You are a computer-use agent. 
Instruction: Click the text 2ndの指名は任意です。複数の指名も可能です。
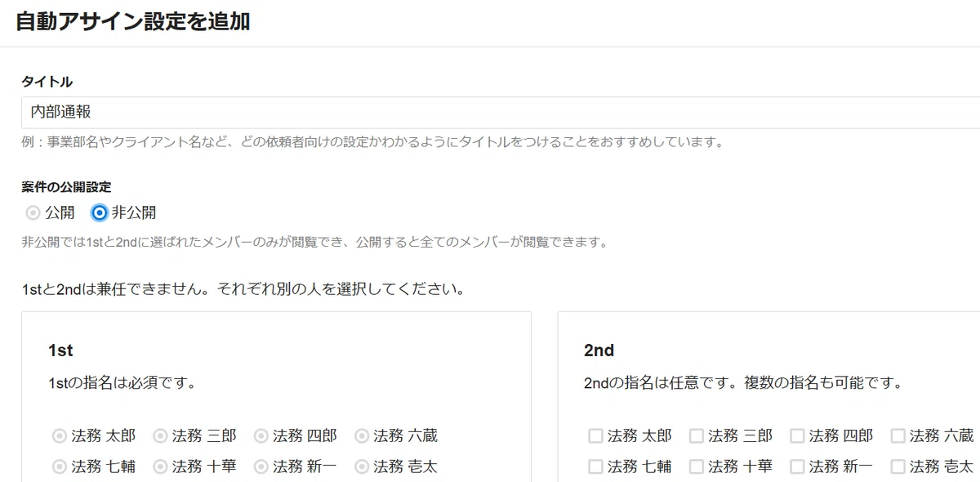point(743,382)
